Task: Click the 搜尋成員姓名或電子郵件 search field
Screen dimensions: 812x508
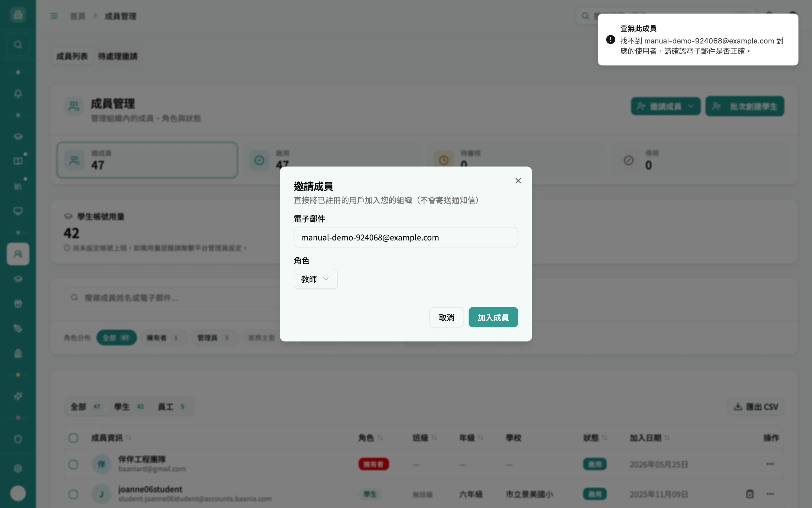Action: pos(171,298)
